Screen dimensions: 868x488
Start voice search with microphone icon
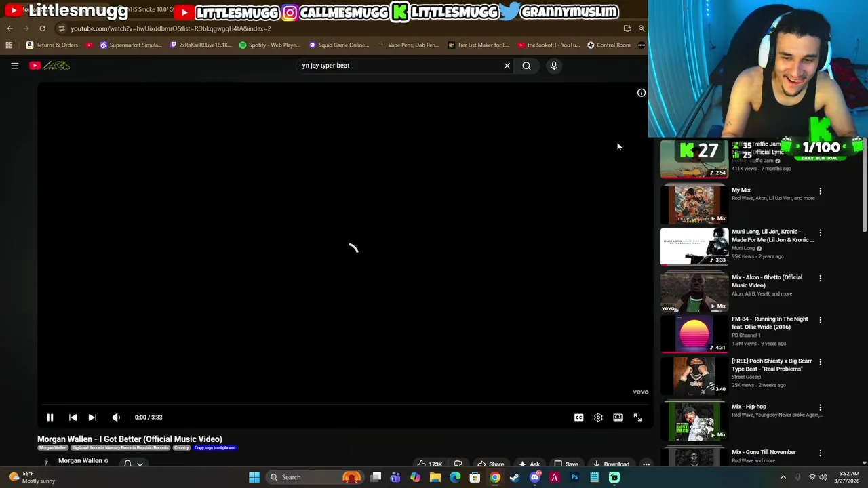(554, 66)
